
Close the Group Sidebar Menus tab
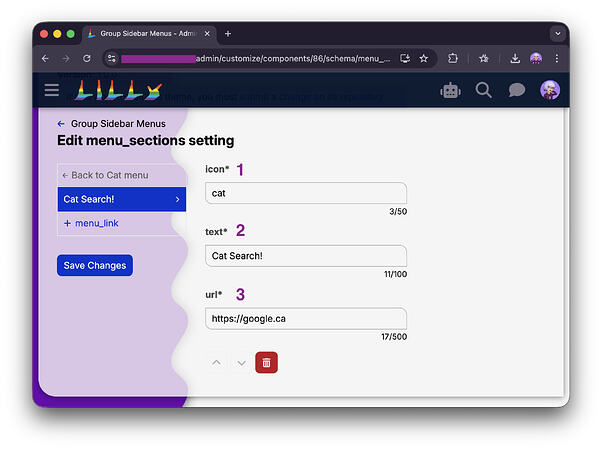click(207, 34)
